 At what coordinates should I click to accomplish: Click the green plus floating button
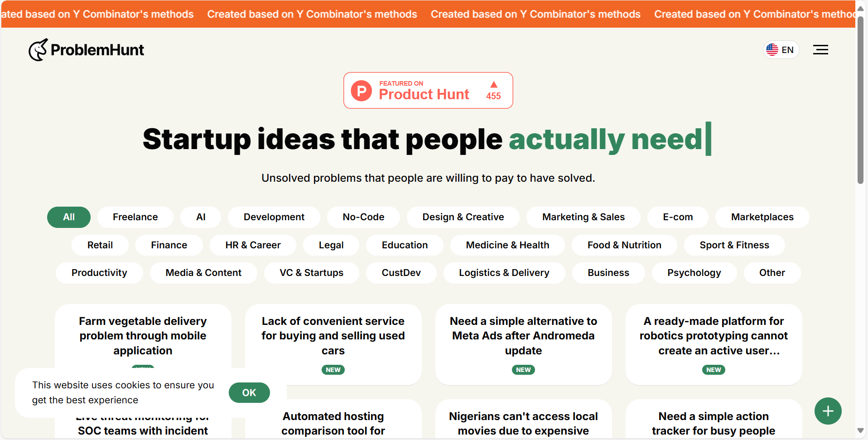(828, 411)
